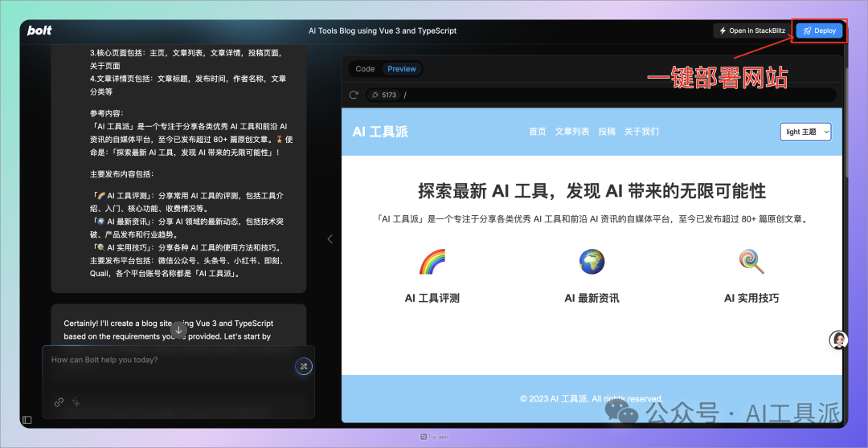Click the enhance prompt wand icon
The width and height of the screenshot is (868, 448).
pyautogui.click(x=303, y=366)
